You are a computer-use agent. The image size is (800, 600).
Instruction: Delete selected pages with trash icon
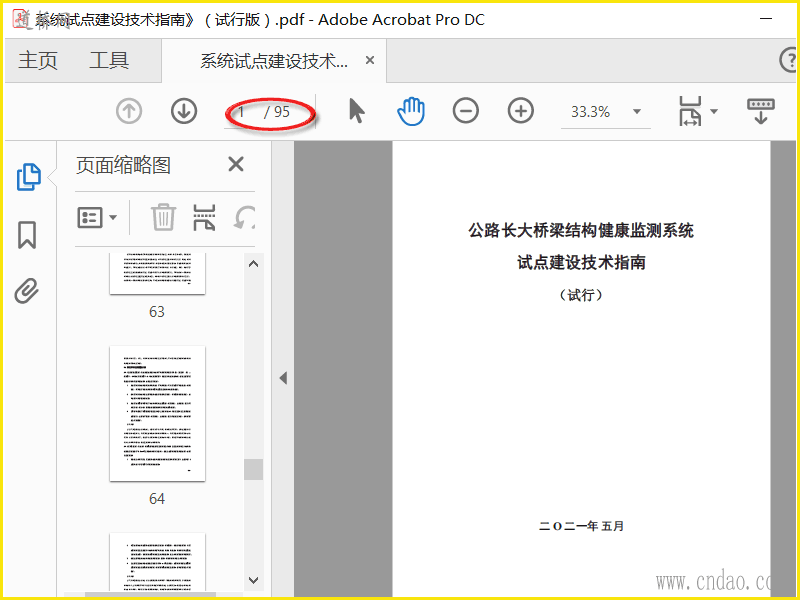[163, 217]
